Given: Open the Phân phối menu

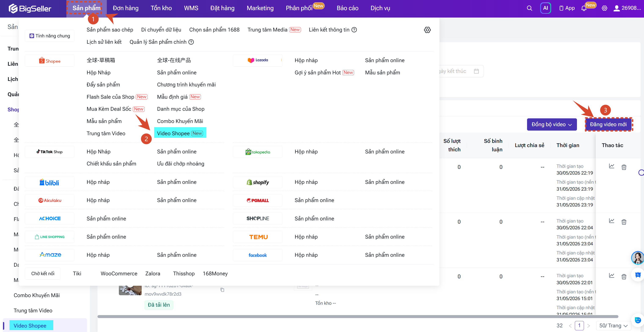Looking at the screenshot, I should pyautogui.click(x=299, y=8).
